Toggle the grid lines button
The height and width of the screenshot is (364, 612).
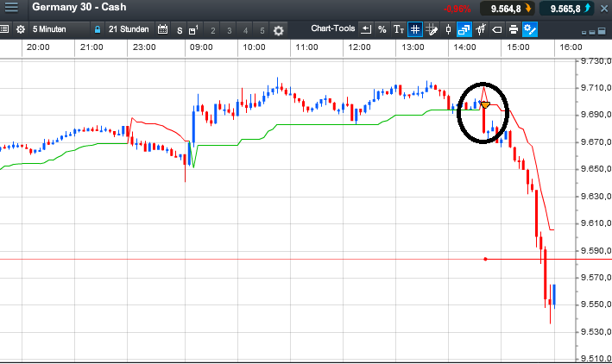(x=415, y=29)
